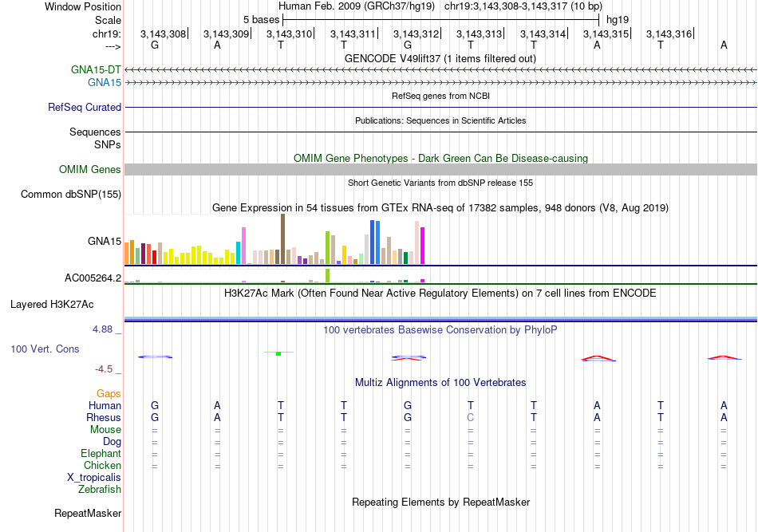
Task: Click the 4.88 PhyloP upper scale value
Action: pyautogui.click(x=102, y=329)
